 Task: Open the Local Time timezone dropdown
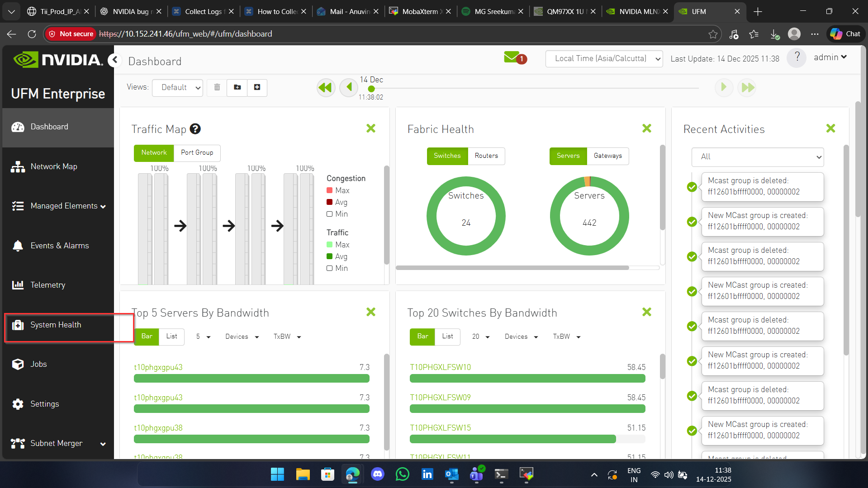coord(603,59)
